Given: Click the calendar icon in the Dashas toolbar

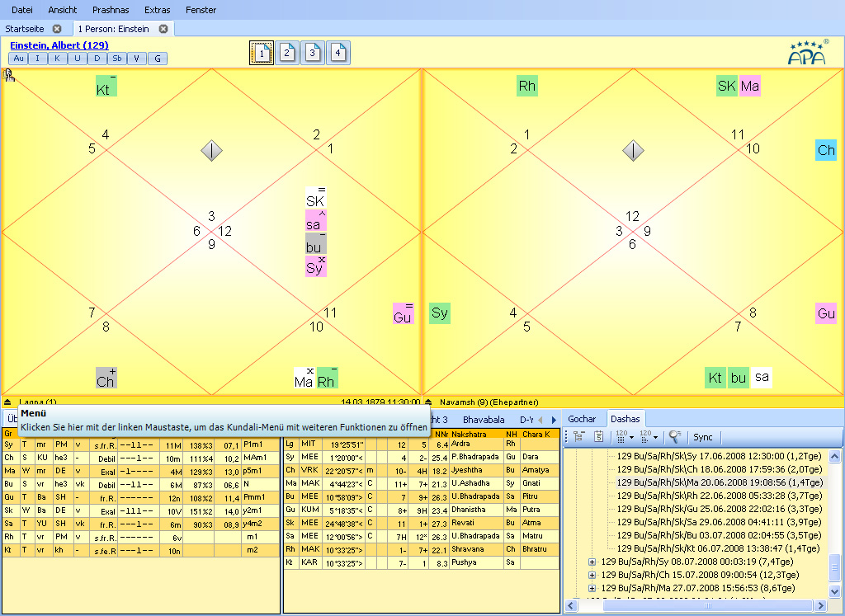Looking at the screenshot, I should [x=598, y=437].
